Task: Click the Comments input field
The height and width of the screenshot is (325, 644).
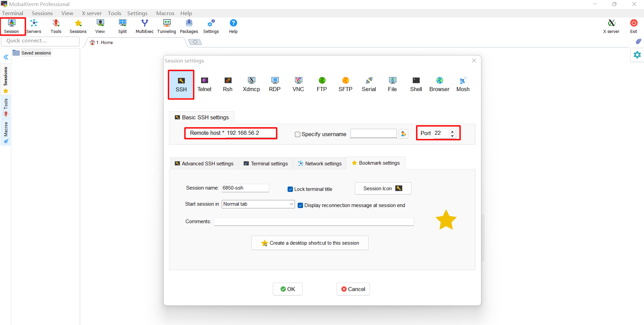Action: coord(314,221)
